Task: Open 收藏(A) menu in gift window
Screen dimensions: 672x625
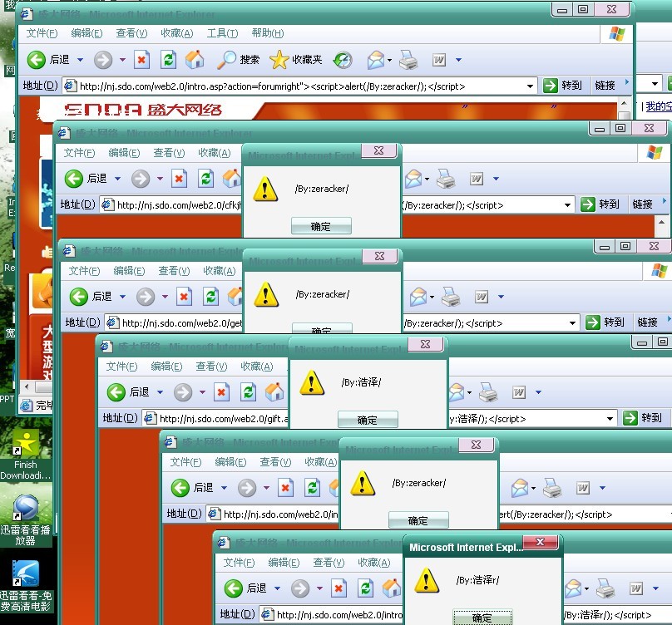Action: coord(257,367)
